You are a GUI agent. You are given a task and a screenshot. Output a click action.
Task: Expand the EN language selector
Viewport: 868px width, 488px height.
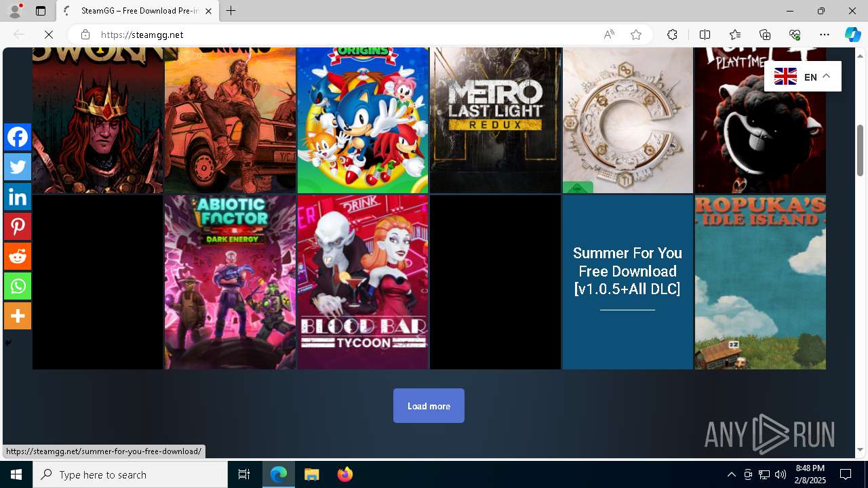click(x=803, y=77)
